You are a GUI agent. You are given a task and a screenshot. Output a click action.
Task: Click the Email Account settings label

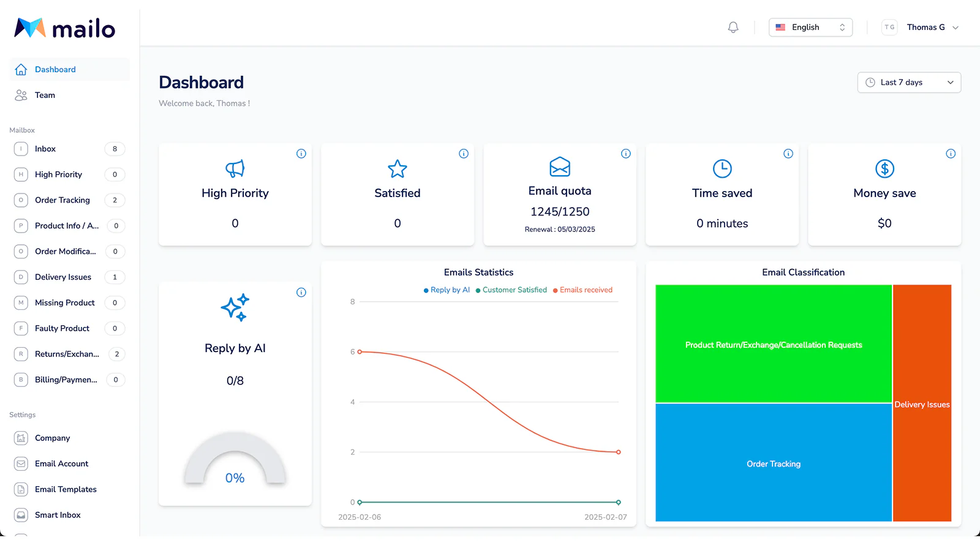coord(62,464)
